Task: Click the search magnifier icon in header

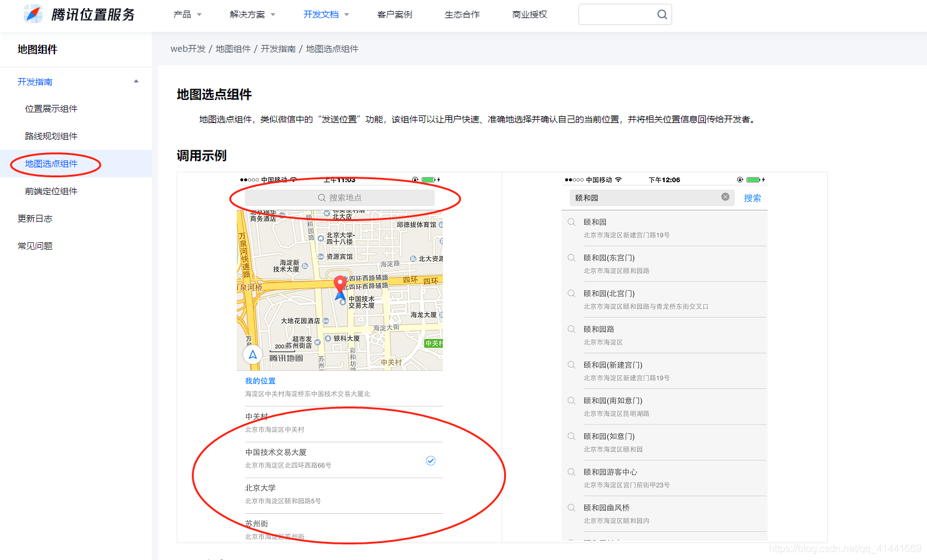Action: 662,14
